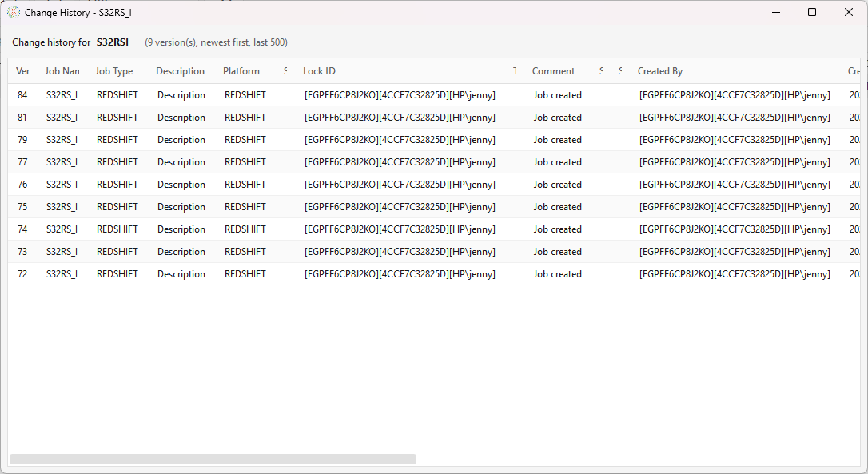868x474 pixels.
Task: Click the Description column header
Action: pos(181,71)
